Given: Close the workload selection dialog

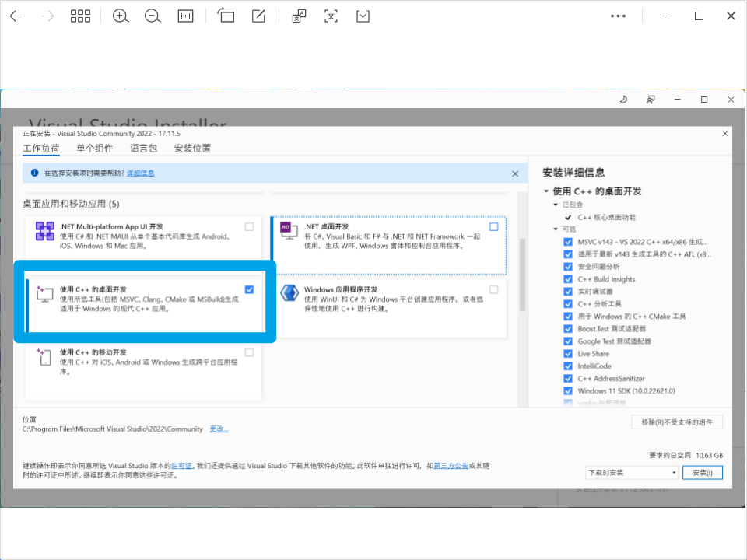Looking at the screenshot, I should point(725,133).
